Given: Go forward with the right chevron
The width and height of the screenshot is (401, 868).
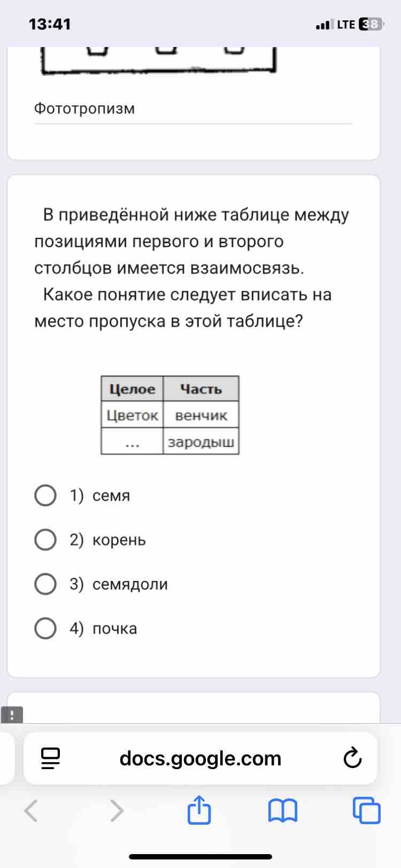Looking at the screenshot, I should [117, 810].
